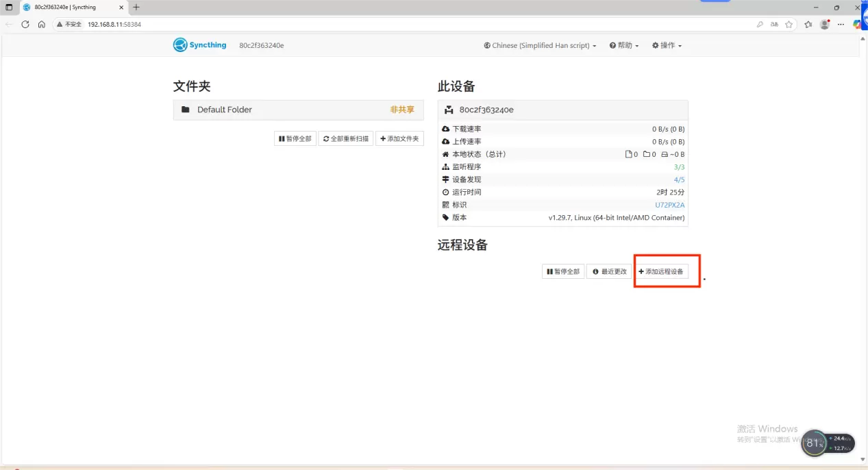Image resolution: width=868 pixels, height=470 pixels.
Task: Click 添加远程设备 add remote device
Action: coord(660,271)
